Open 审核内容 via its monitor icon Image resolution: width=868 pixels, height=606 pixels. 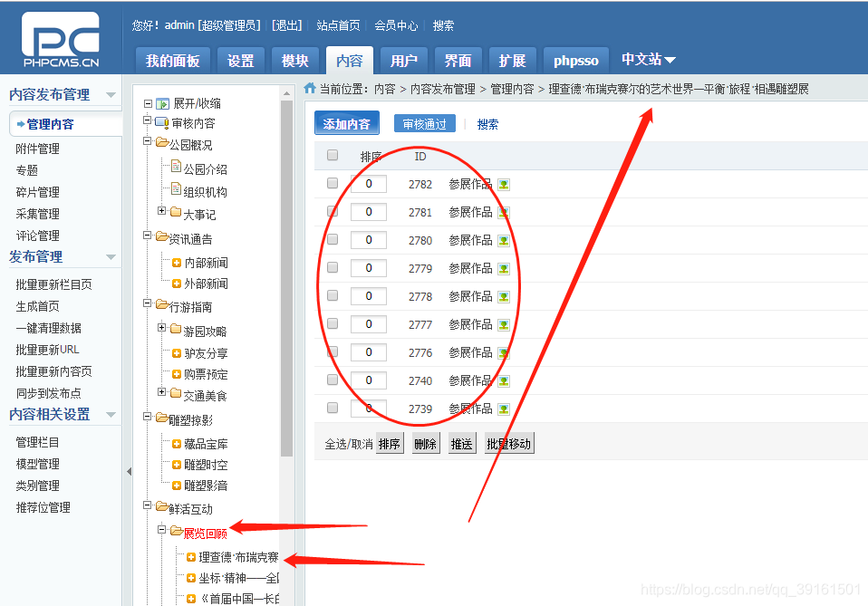pos(162,121)
